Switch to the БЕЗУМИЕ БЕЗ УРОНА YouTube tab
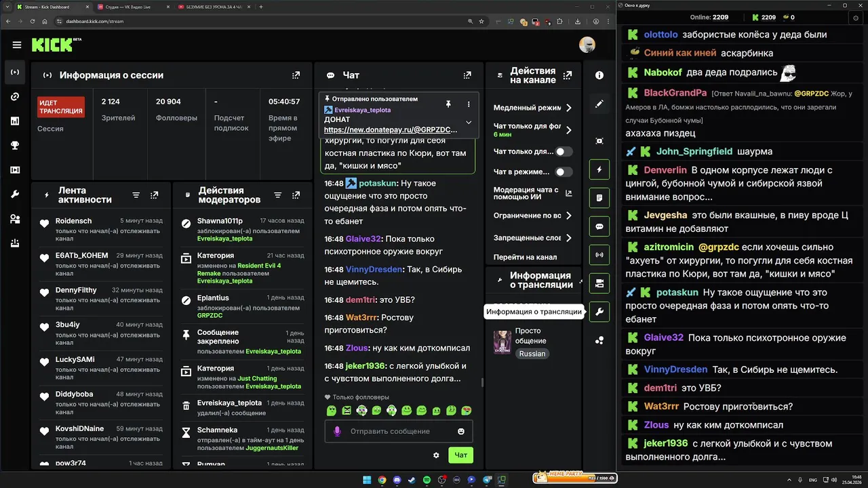868x488 pixels. 214,7
